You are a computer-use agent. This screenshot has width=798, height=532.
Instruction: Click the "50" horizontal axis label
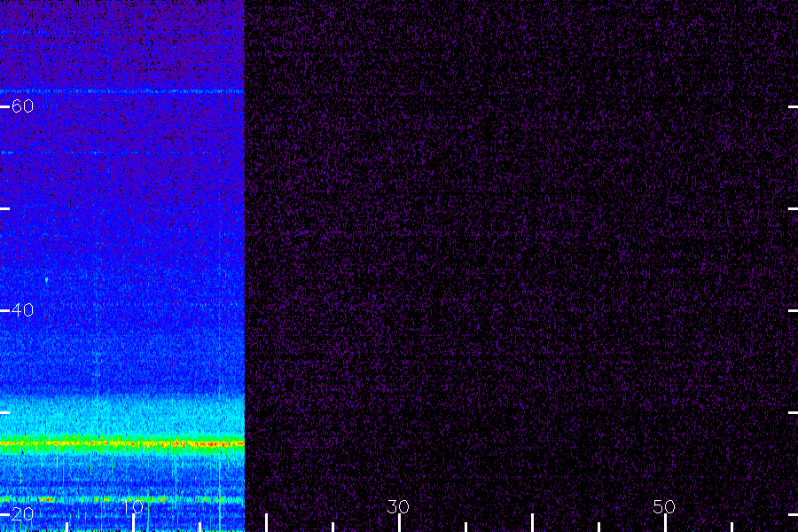[x=664, y=506]
